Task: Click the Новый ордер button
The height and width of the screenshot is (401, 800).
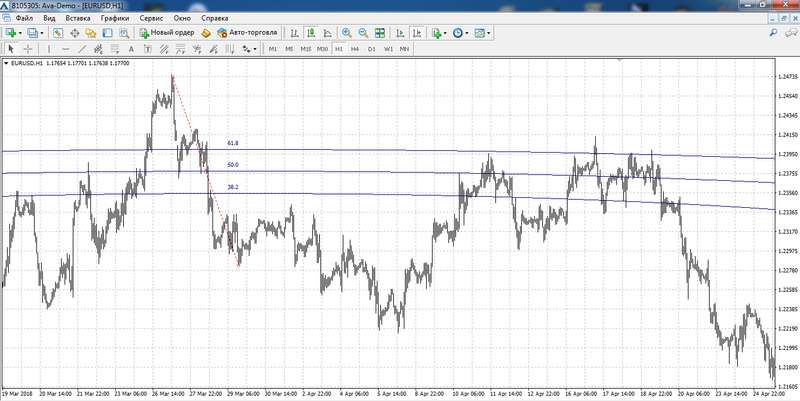Action: click(x=167, y=33)
